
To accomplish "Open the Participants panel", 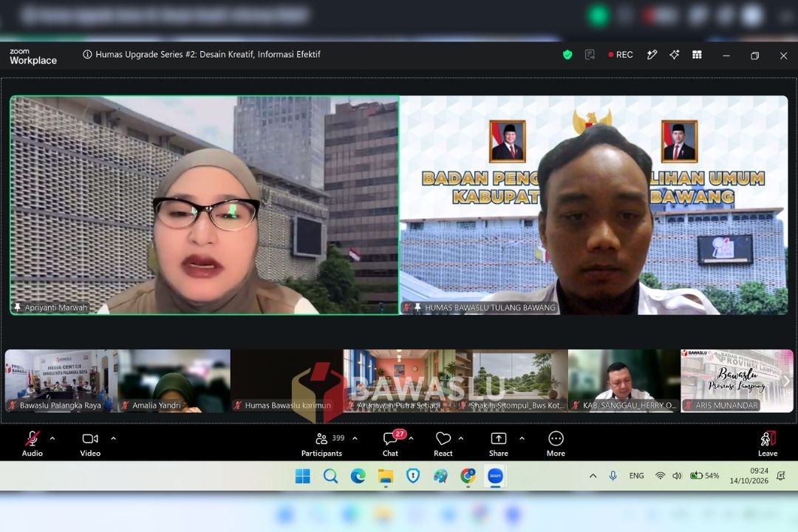I will click(x=321, y=444).
